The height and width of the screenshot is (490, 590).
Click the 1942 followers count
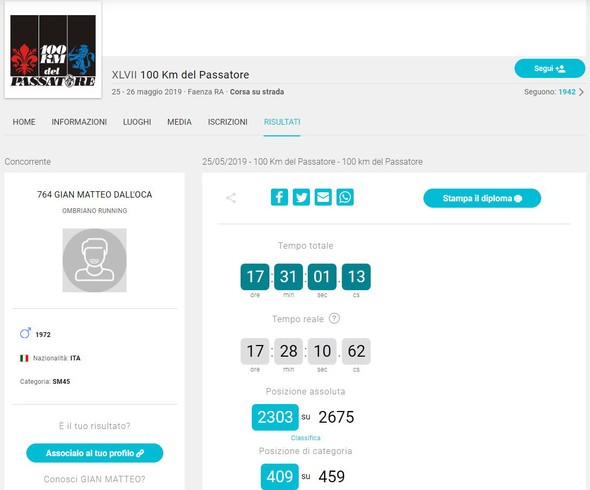(x=567, y=92)
